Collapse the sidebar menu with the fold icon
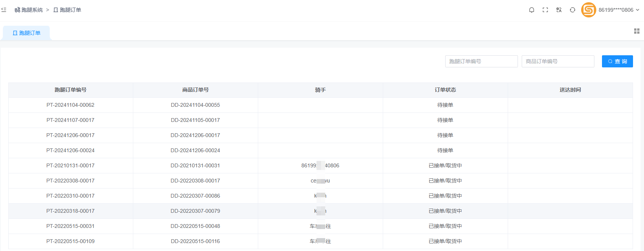The width and height of the screenshot is (644, 251). tap(4, 10)
